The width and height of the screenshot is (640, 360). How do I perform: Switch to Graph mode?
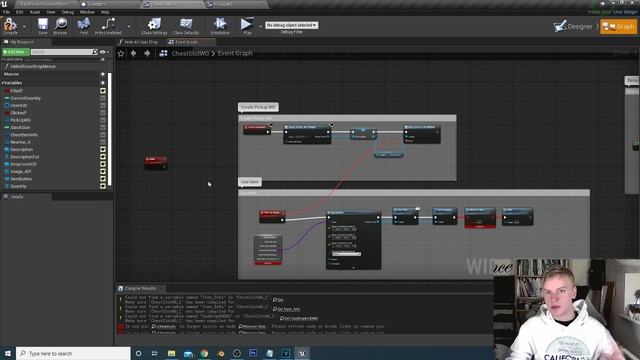point(618,27)
